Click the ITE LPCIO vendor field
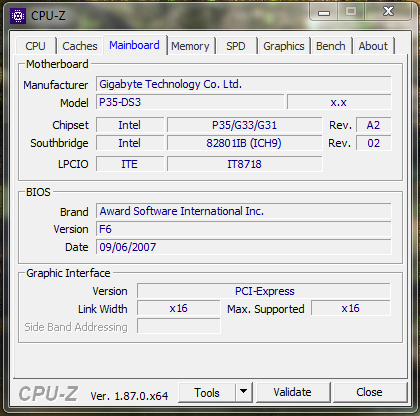 pos(130,164)
